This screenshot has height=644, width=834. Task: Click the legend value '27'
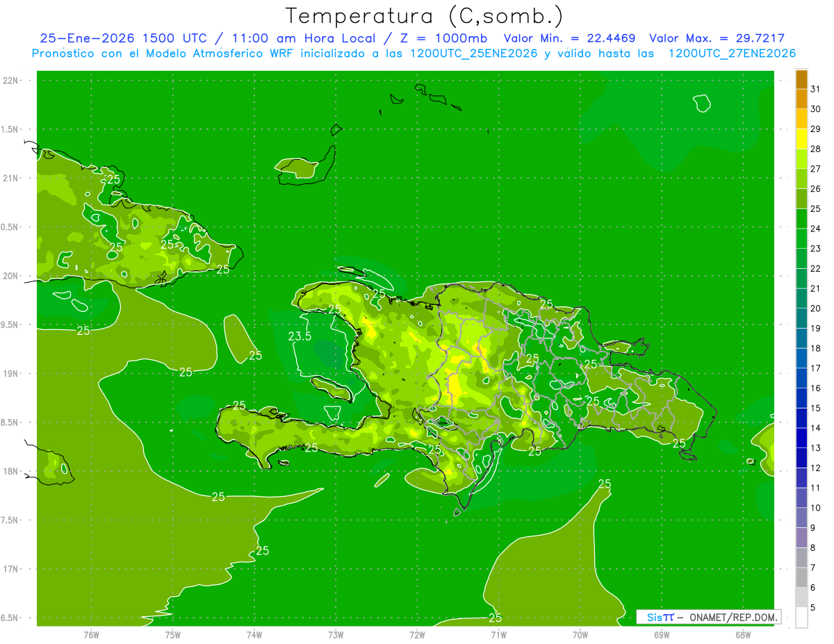[x=815, y=169]
